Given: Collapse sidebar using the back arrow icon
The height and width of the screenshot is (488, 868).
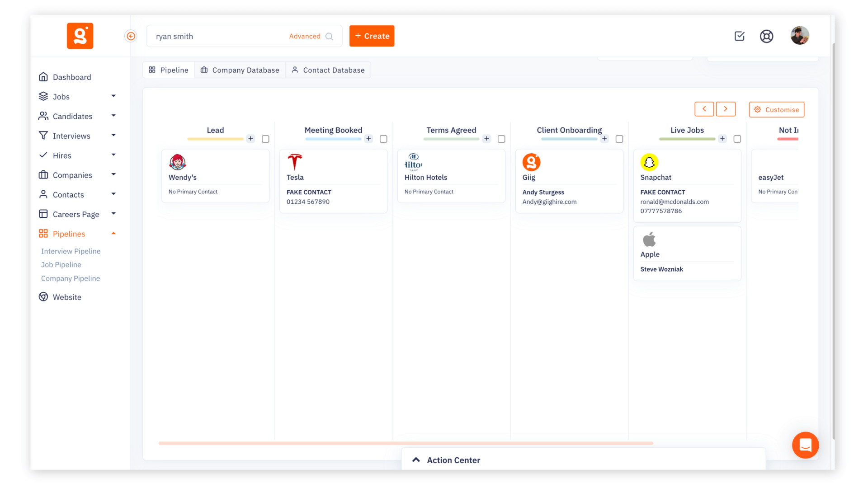Looking at the screenshot, I should (131, 36).
